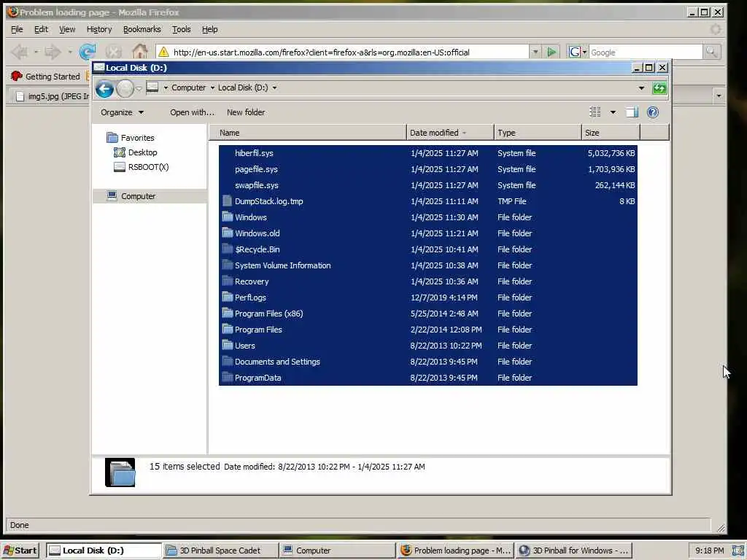The height and width of the screenshot is (560, 747).
Task: Select the Documents and Settings folder name
Action: (x=277, y=362)
